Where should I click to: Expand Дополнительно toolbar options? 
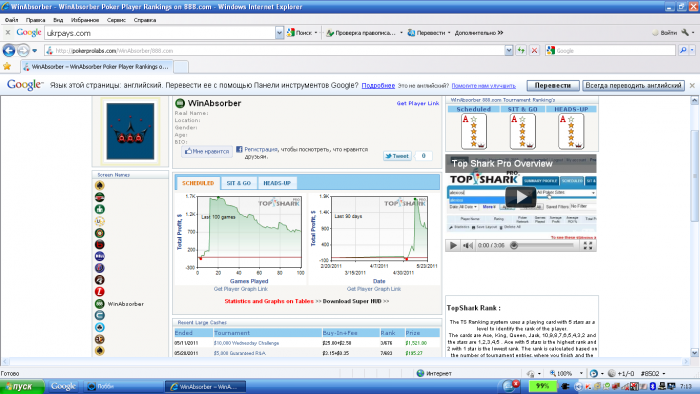point(479,33)
